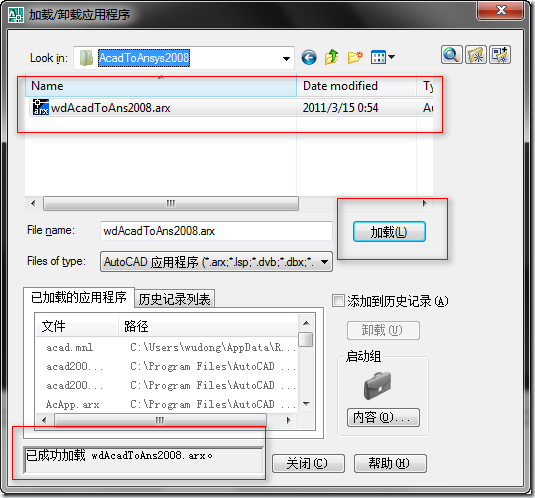Image resolution: width=535 pixels, height=498 pixels.
Task: Click loaded apps scroll left arrow
Action: pyautogui.click(x=44, y=420)
